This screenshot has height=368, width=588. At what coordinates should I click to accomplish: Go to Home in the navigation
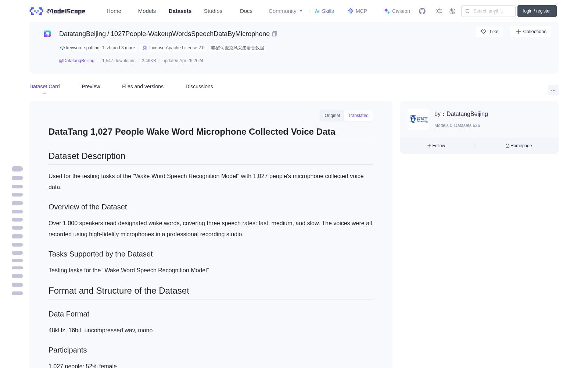pos(114,11)
